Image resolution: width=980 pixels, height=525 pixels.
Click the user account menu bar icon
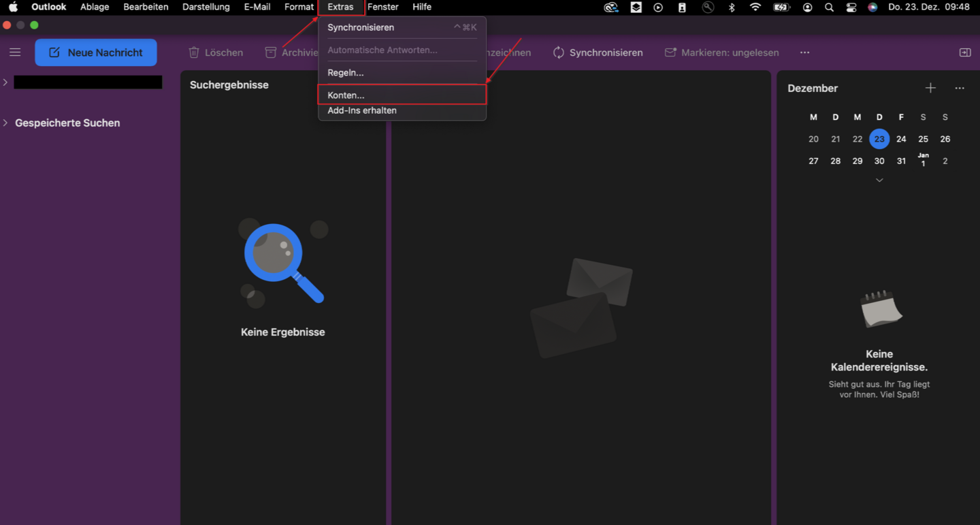(x=808, y=7)
